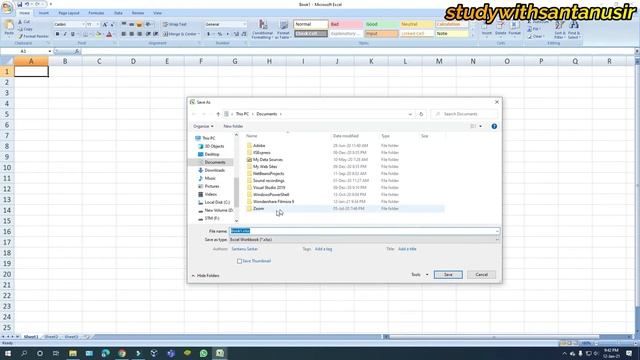Select the Good green cell style
The width and height of the screenshot is (640, 360).
(380, 24)
